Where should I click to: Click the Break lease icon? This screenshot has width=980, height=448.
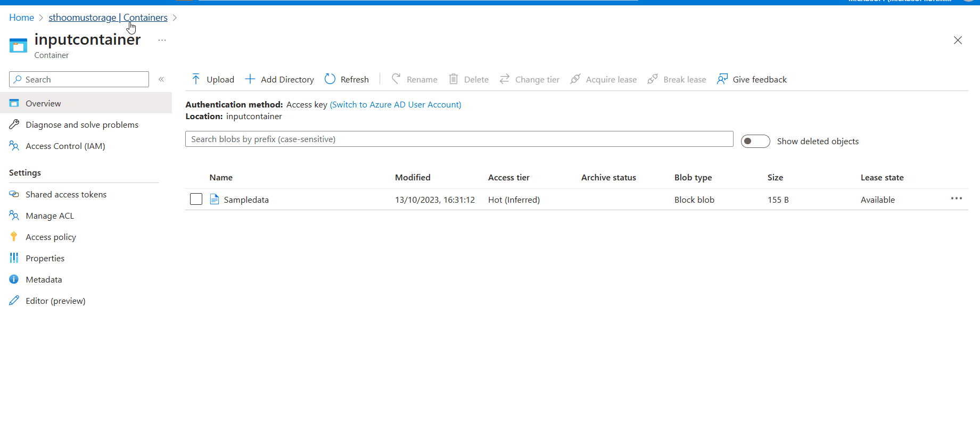[x=653, y=79]
